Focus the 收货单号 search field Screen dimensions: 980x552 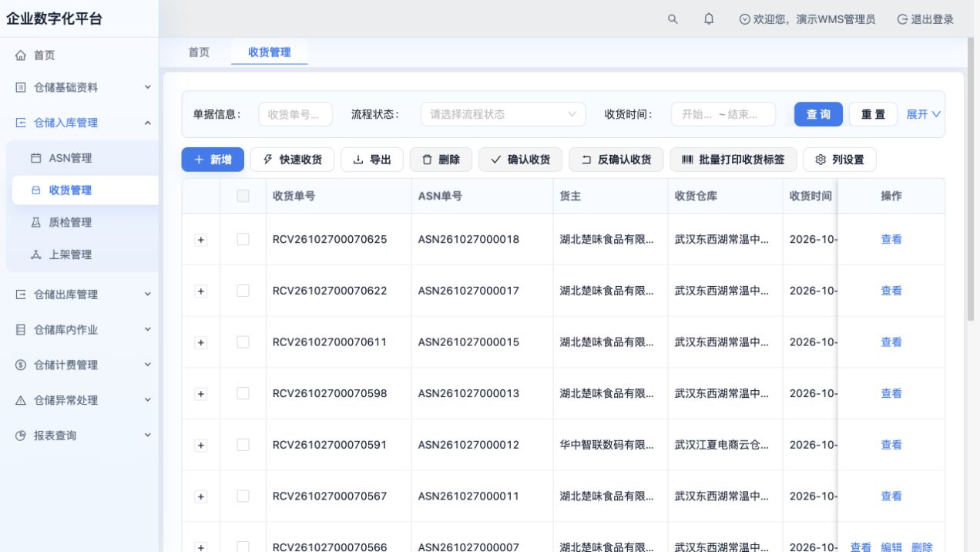295,115
